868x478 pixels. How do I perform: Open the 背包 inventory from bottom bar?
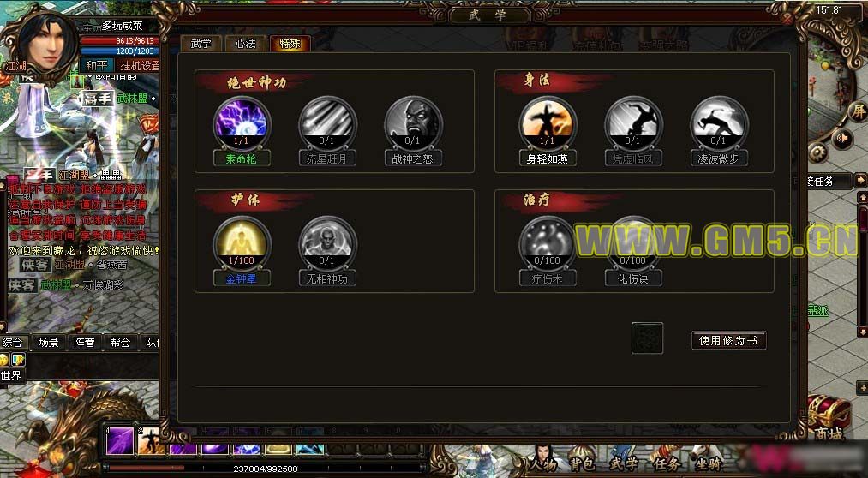pyautogui.click(x=581, y=463)
